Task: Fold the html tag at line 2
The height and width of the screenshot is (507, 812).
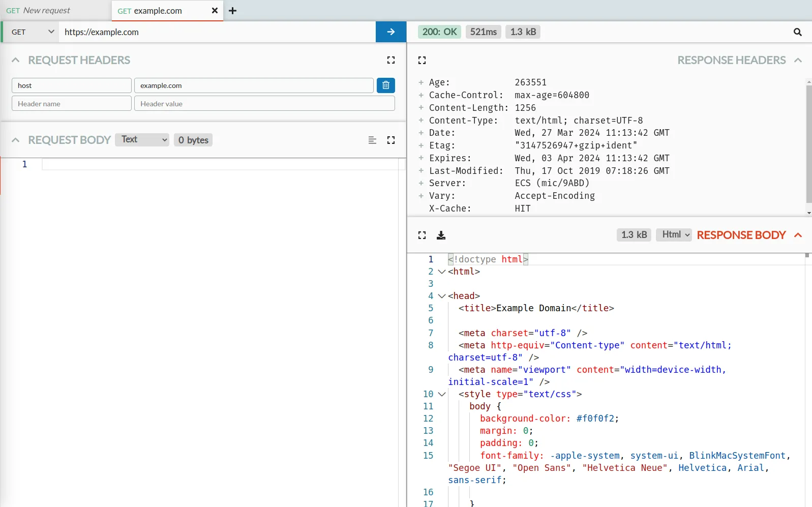Action: (442, 272)
